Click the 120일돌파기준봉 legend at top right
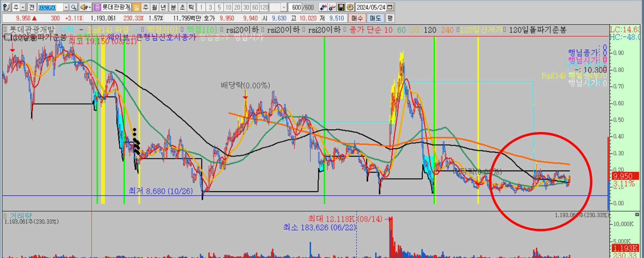This screenshot has height=258, width=644. pyautogui.click(x=537, y=30)
